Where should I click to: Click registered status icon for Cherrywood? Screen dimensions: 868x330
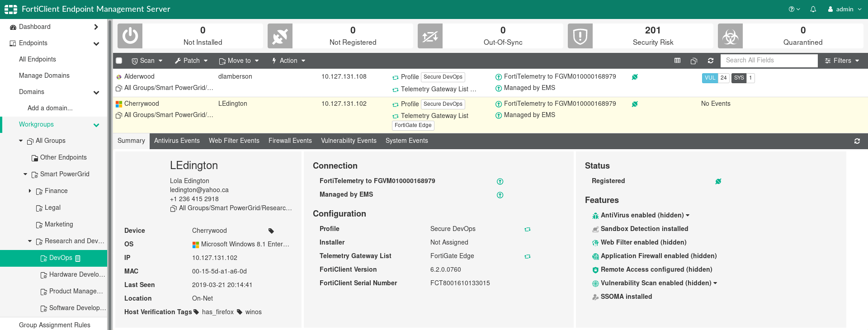(x=635, y=104)
